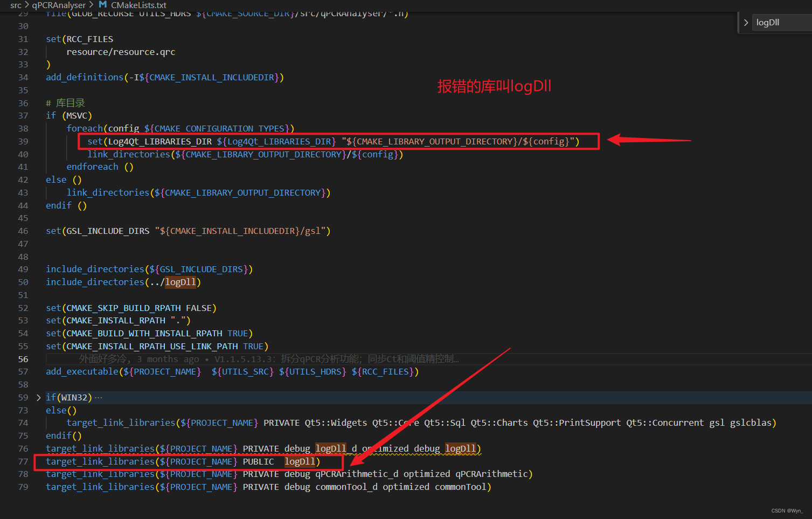The image size is (812, 519).
Task: Click line number 77 in the gutter
Action: (23, 462)
